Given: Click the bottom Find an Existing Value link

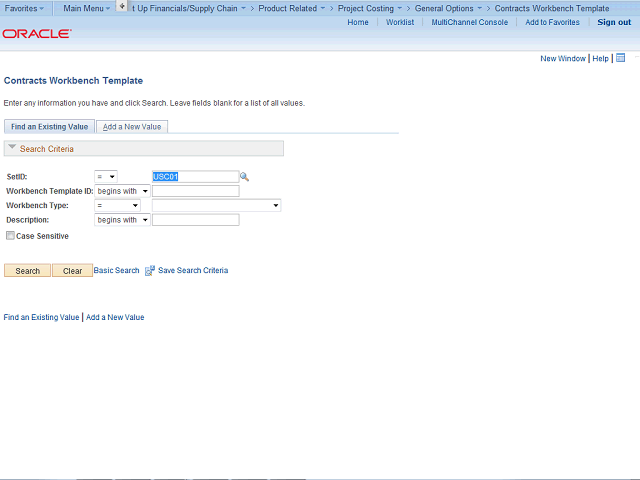Looking at the screenshot, I should tap(41, 317).
